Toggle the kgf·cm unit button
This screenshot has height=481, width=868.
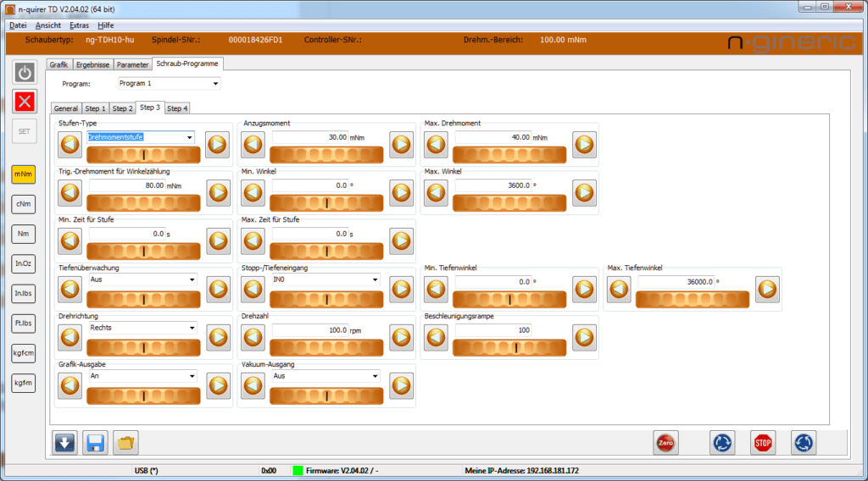[x=24, y=352]
